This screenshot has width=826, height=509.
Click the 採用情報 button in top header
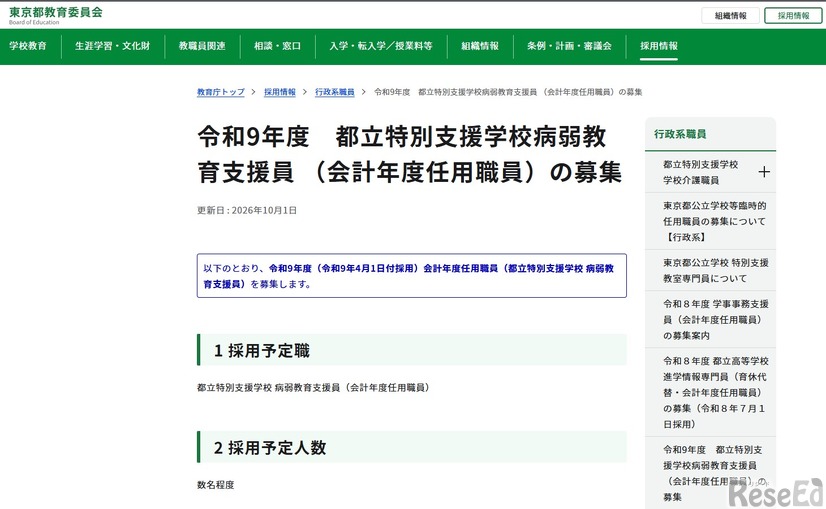(793, 16)
